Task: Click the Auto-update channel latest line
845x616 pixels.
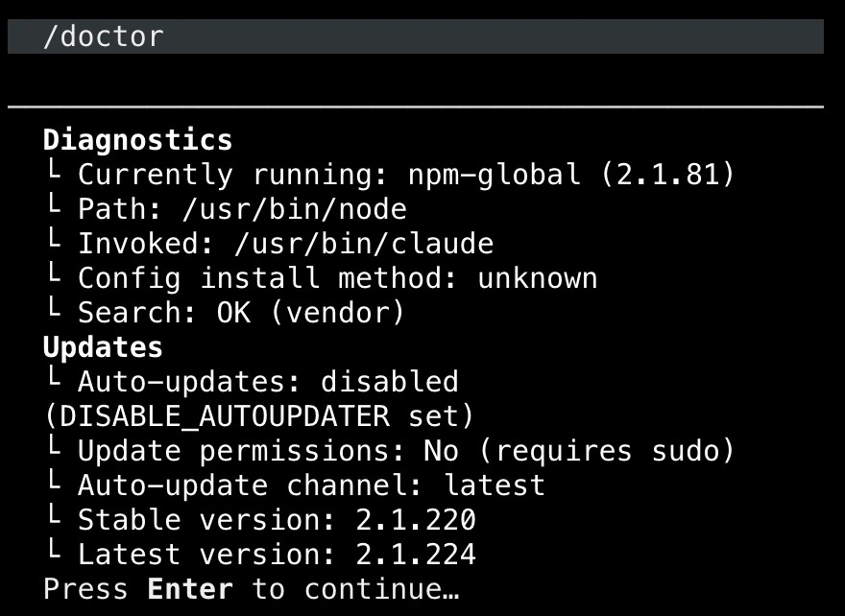Action: point(295,486)
